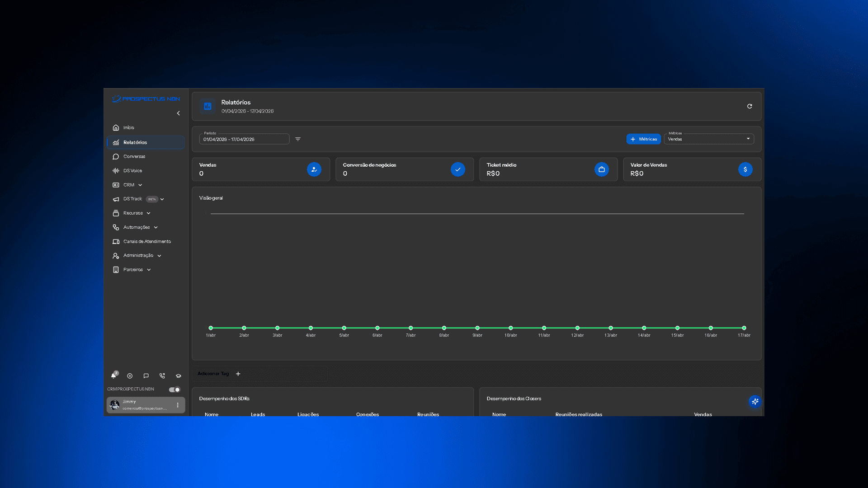The image size is (868, 488).
Task: Toggle the CRM PROSPECTUS NBN switch
Action: (x=175, y=389)
